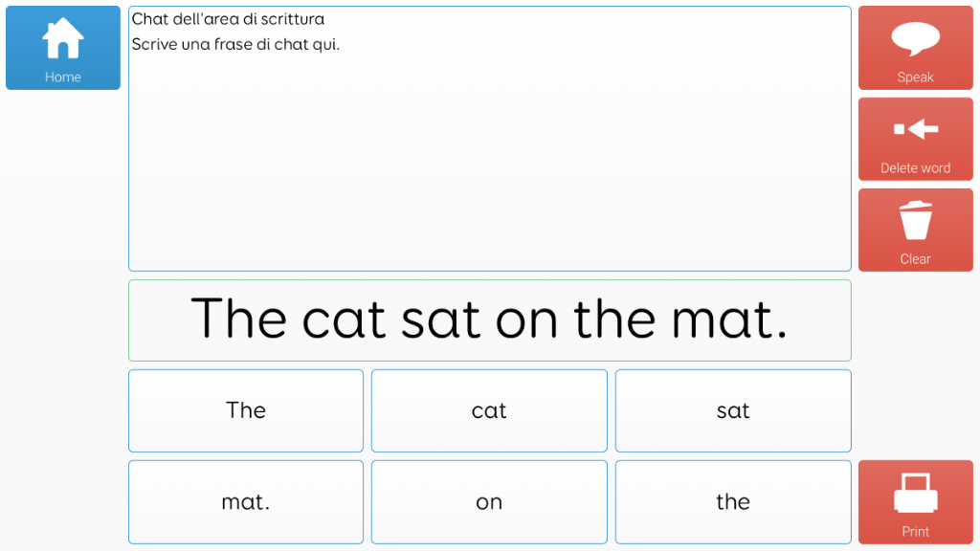Image resolution: width=980 pixels, height=551 pixels.
Task: Click the "Home" text label
Action: tap(62, 77)
